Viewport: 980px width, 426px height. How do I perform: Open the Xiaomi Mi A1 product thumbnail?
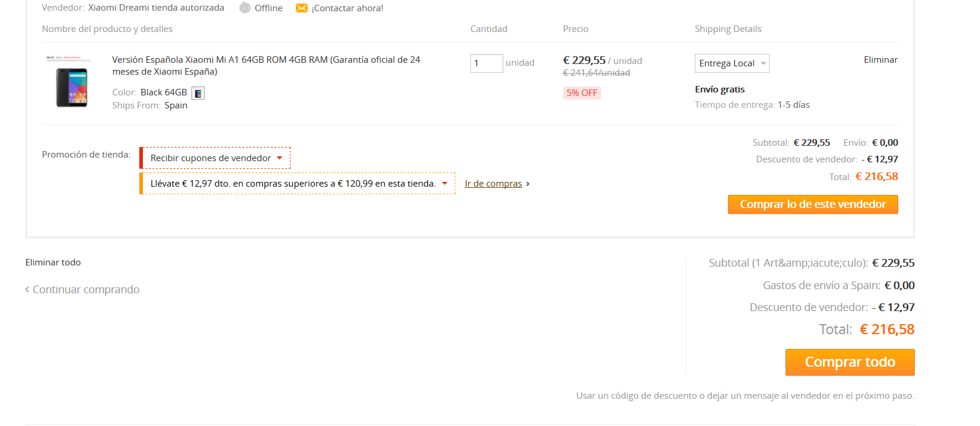(71, 82)
